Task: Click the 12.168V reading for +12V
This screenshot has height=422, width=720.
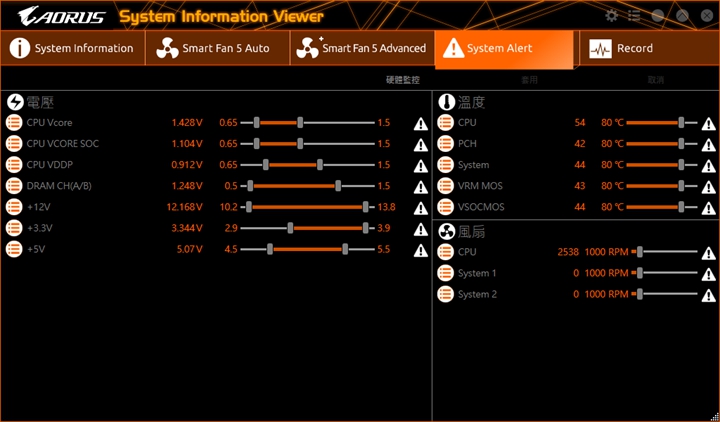Action: click(x=185, y=207)
